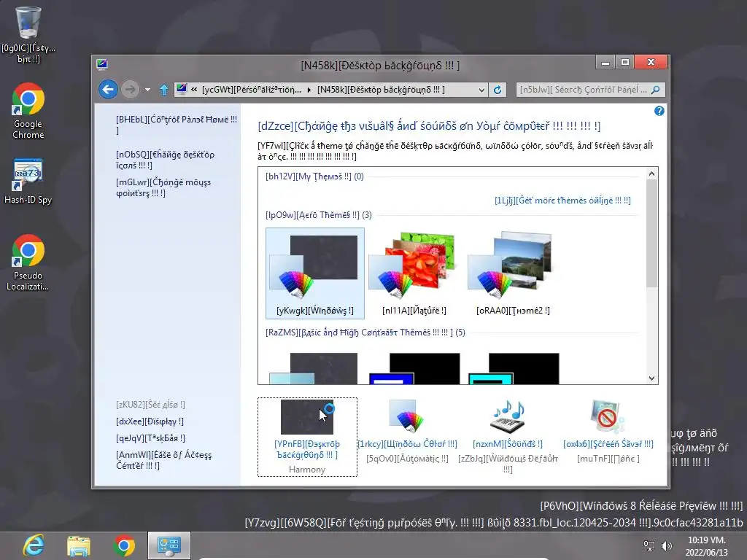Click the taskbar clock showing 10:19

click(x=707, y=546)
